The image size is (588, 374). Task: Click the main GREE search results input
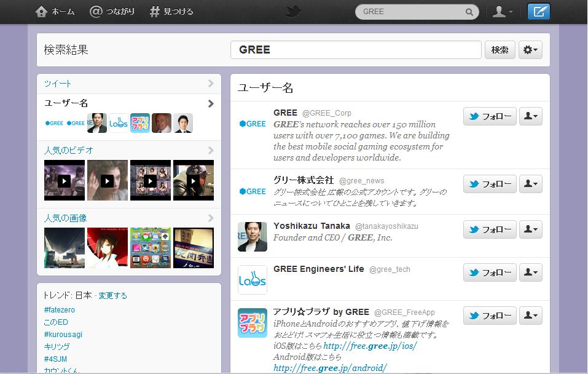356,50
